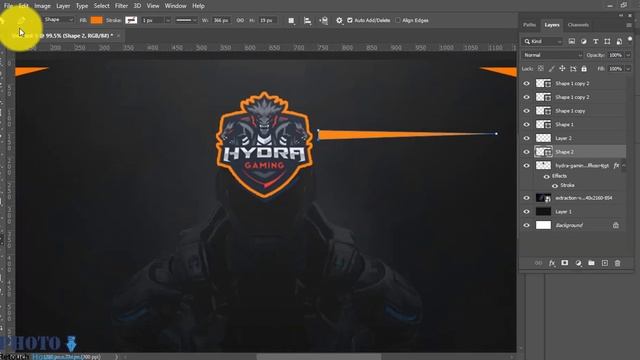Open Path arrangement icon in options bar
This screenshot has width=640, height=360.
(x=323, y=20)
